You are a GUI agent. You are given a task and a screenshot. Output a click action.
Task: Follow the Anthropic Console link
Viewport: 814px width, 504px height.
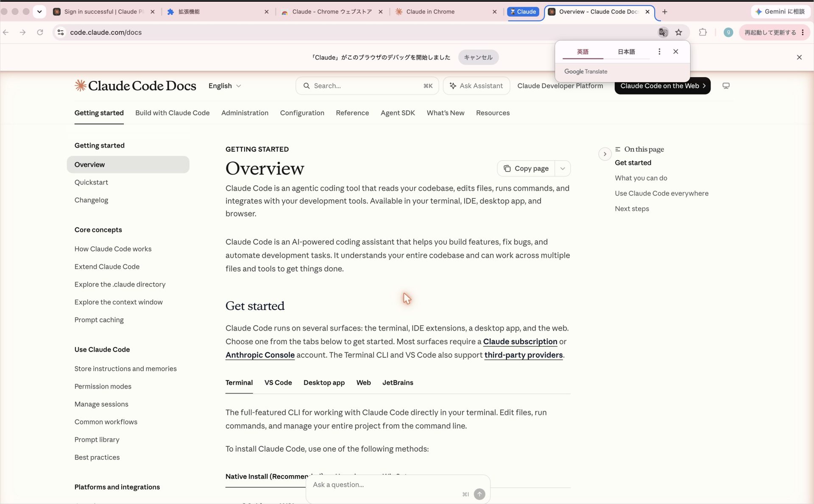click(260, 355)
